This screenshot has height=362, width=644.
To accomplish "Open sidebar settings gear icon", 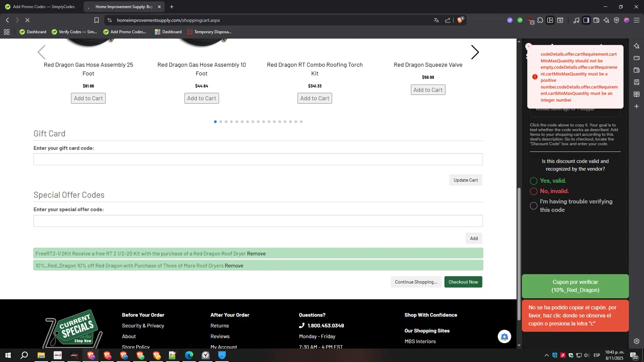I will (x=637, y=341).
